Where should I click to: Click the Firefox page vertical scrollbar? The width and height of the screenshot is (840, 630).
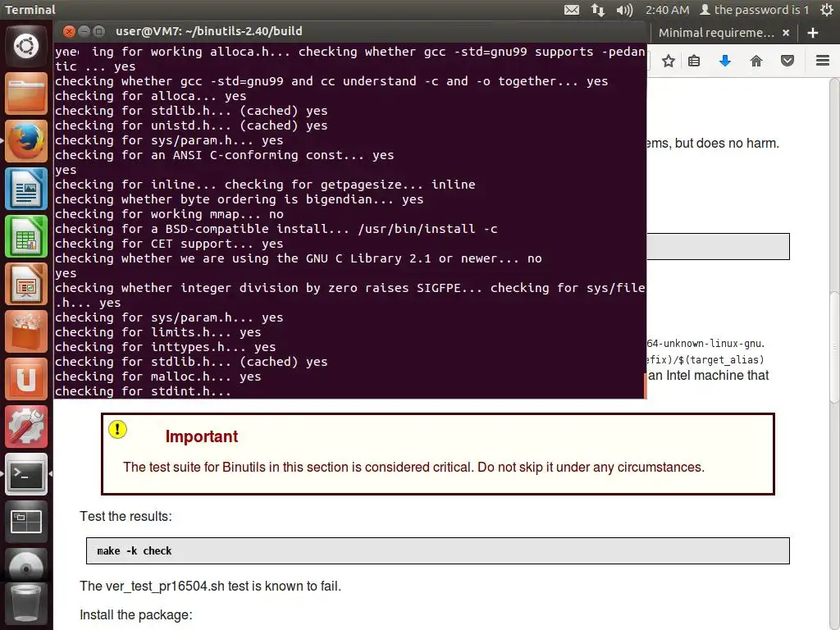pos(834,348)
